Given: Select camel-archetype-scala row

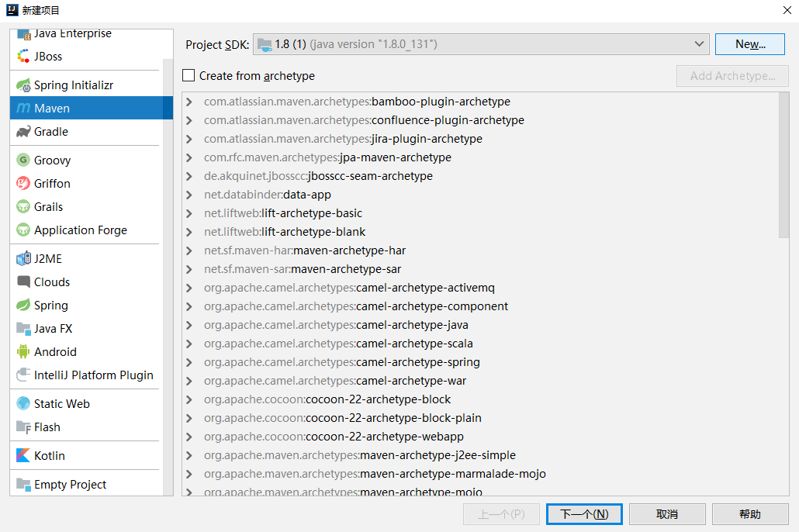Looking at the screenshot, I should [x=480, y=344].
